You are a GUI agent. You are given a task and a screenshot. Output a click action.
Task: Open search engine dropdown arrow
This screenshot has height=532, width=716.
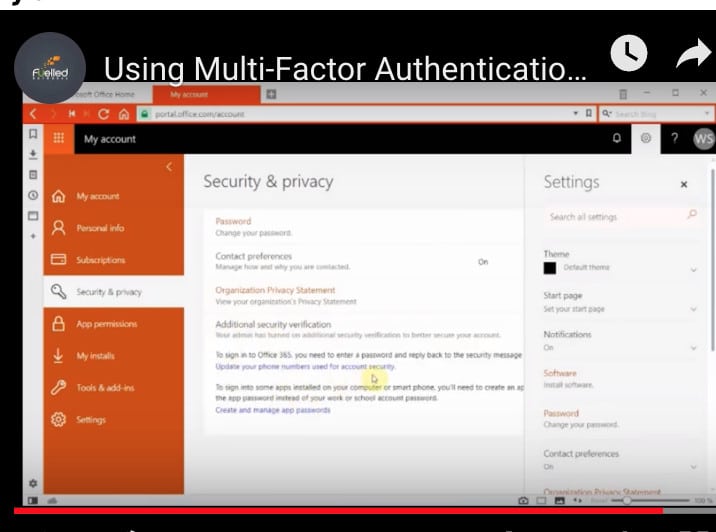[707, 113]
